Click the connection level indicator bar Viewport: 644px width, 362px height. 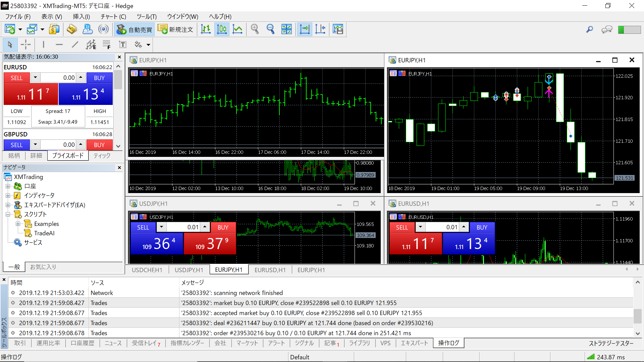629,29
